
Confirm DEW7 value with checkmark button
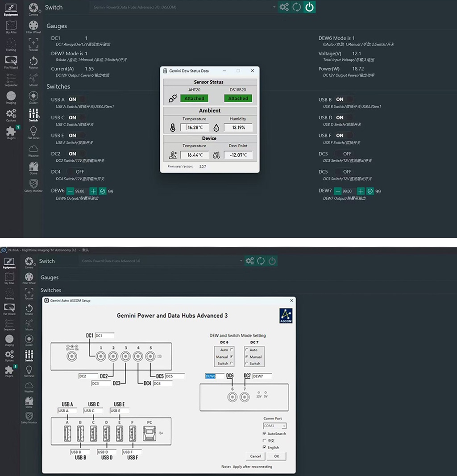coord(370,191)
